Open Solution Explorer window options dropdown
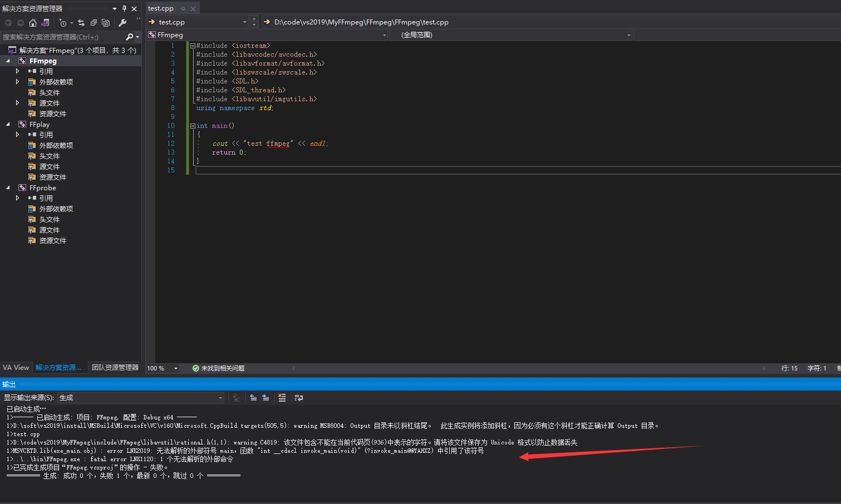841x504 pixels. pyautogui.click(x=115, y=8)
